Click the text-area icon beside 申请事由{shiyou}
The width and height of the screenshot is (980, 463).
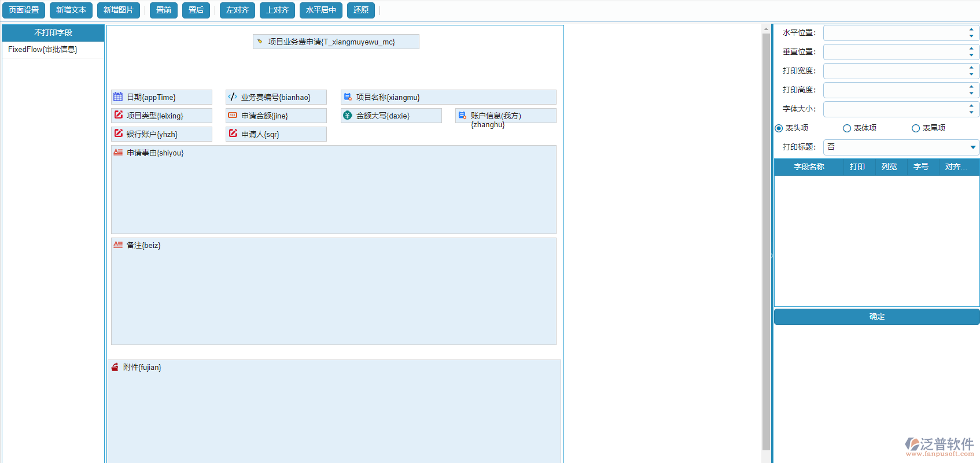click(x=118, y=153)
